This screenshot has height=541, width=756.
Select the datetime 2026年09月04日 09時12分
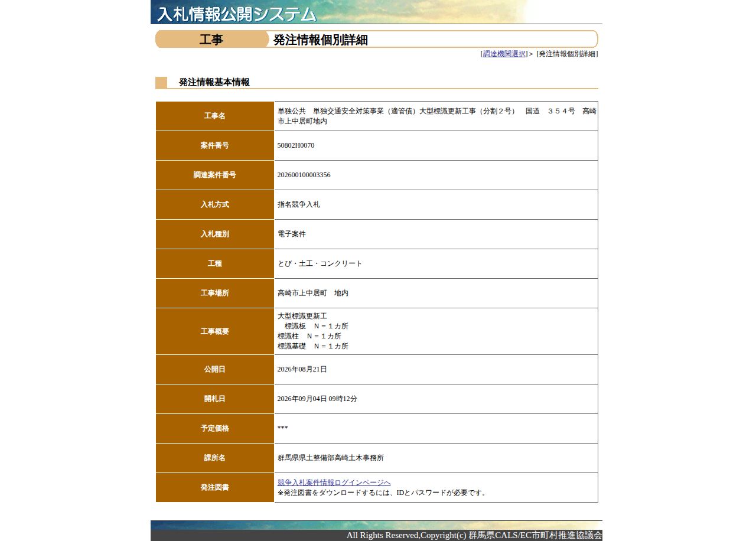tap(317, 399)
